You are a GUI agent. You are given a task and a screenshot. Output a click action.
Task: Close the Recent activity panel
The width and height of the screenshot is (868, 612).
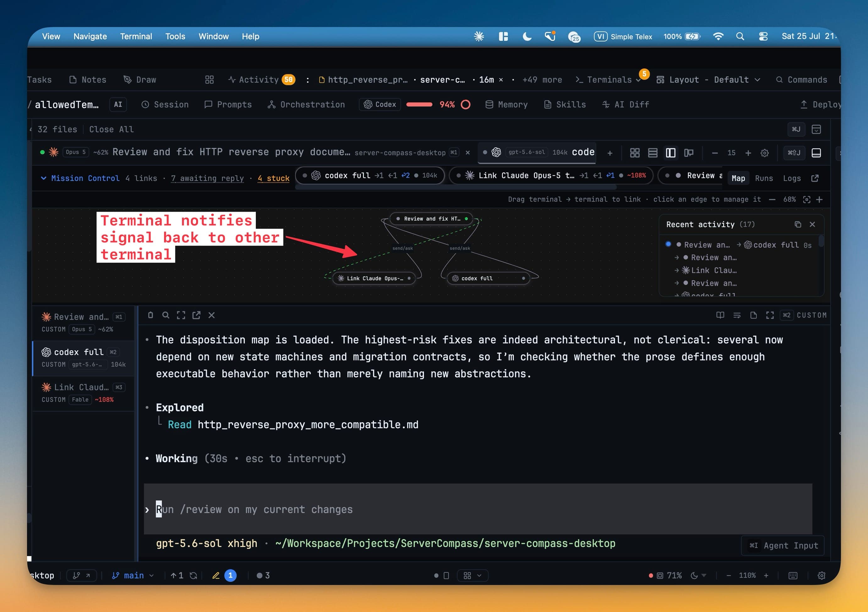coord(812,224)
